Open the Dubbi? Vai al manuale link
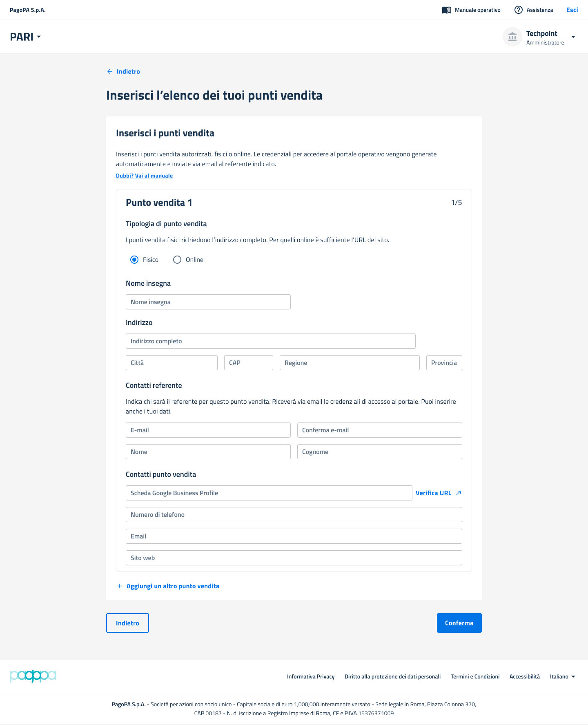The height and width of the screenshot is (725, 588). click(144, 176)
